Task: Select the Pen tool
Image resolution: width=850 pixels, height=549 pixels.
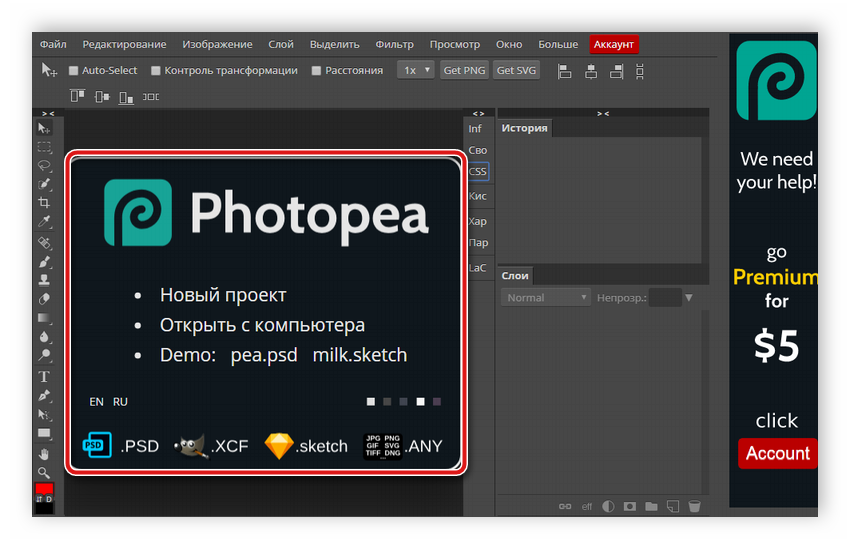Action: [44, 395]
